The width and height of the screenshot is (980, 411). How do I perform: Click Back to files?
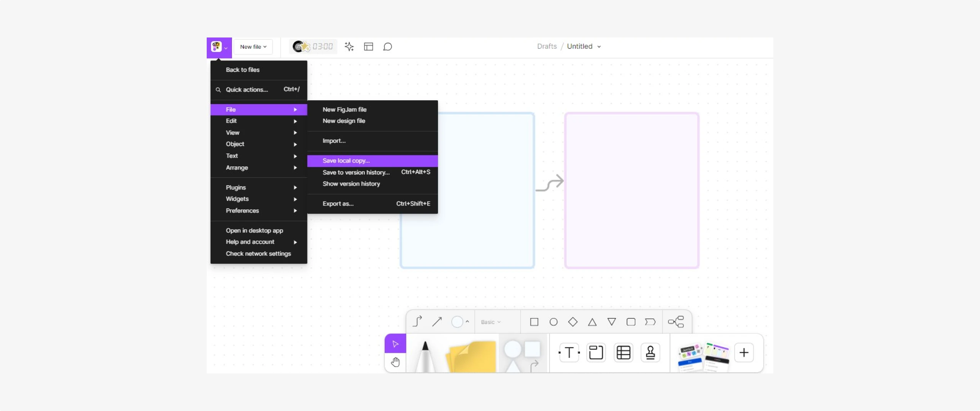pyautogui.click(x=259, y=70)
